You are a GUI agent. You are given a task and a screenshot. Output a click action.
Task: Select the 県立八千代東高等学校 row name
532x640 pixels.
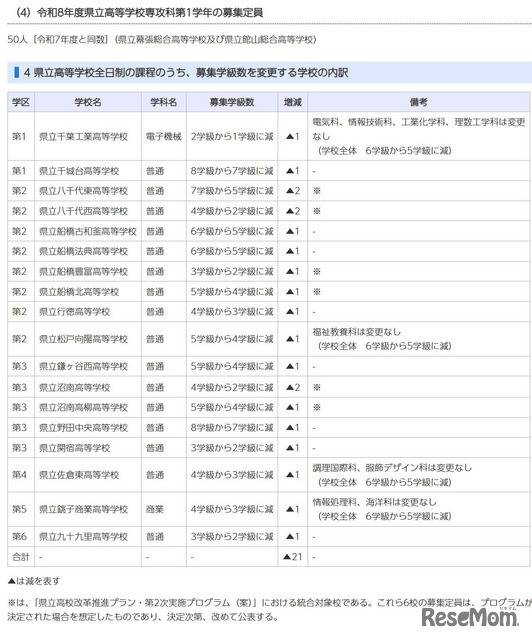pyautogui.click(x=88, y=191)
